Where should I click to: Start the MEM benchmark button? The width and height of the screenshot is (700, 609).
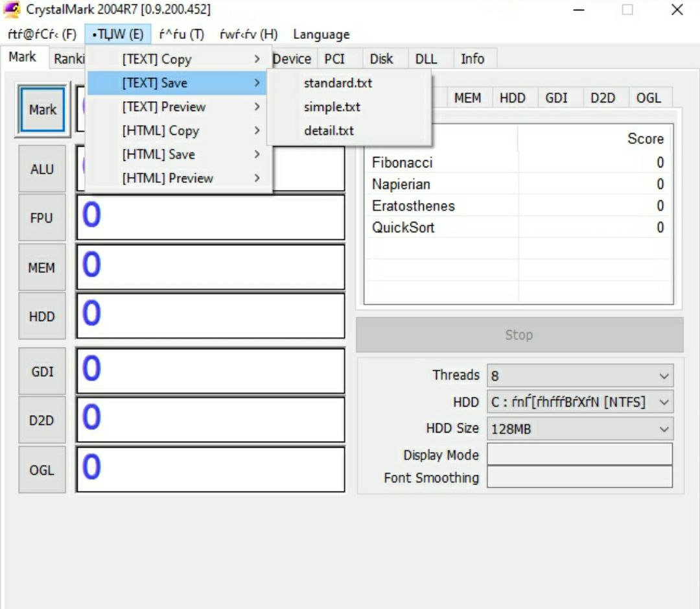pyautogui.click(x=42, y=268)
